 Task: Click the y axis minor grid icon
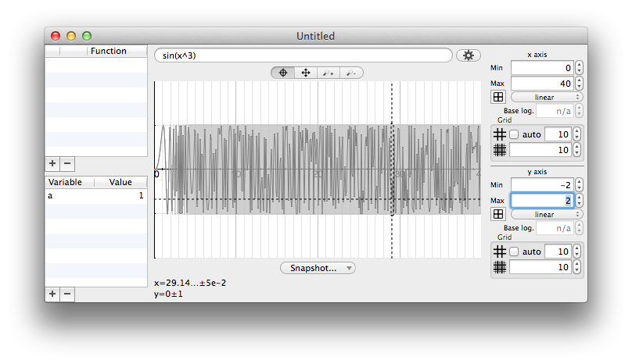(500, 267)
